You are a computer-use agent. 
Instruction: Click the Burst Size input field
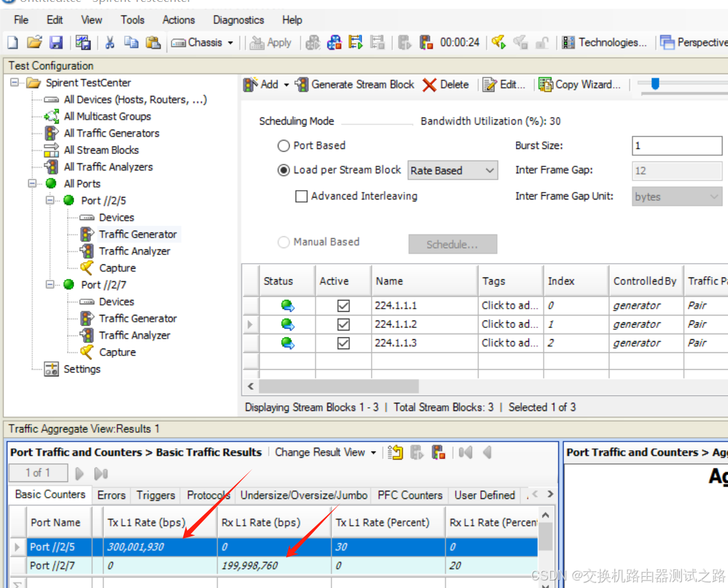coord(676,146)
